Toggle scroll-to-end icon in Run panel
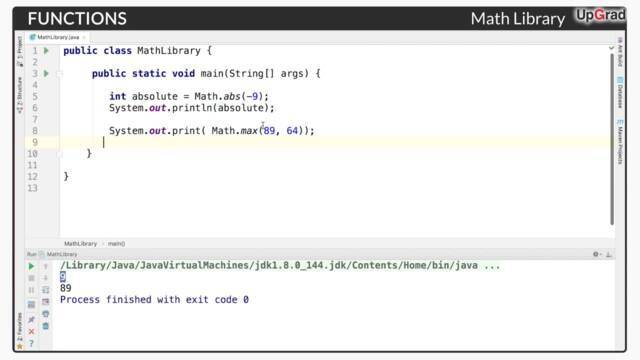640x360 pixels. [46, 302]
